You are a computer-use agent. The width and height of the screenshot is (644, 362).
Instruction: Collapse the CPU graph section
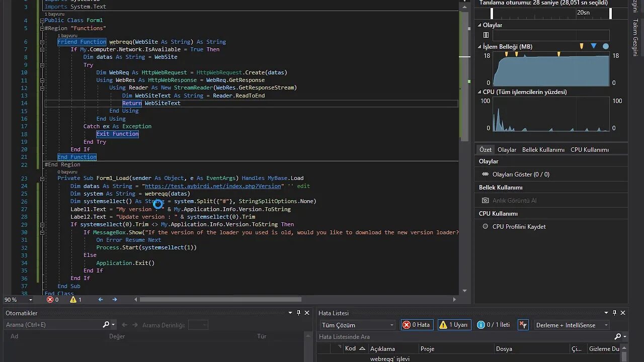[x=479, y=92]
